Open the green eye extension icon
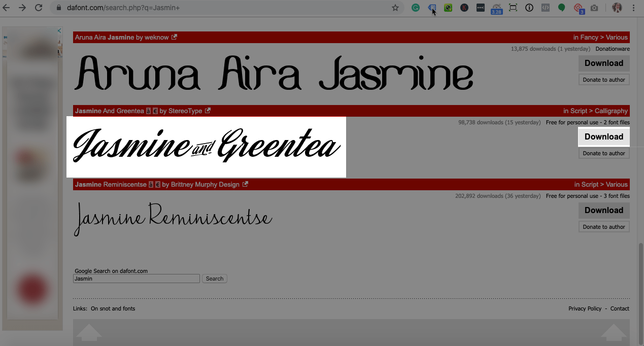Image resolution: width=644 pixels, height=346 pixels. click(448, 8)
